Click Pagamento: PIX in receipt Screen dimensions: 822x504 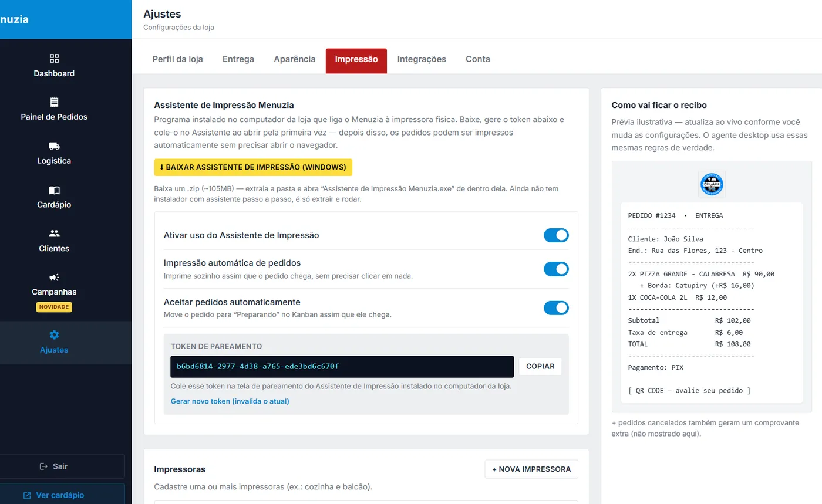655,368
